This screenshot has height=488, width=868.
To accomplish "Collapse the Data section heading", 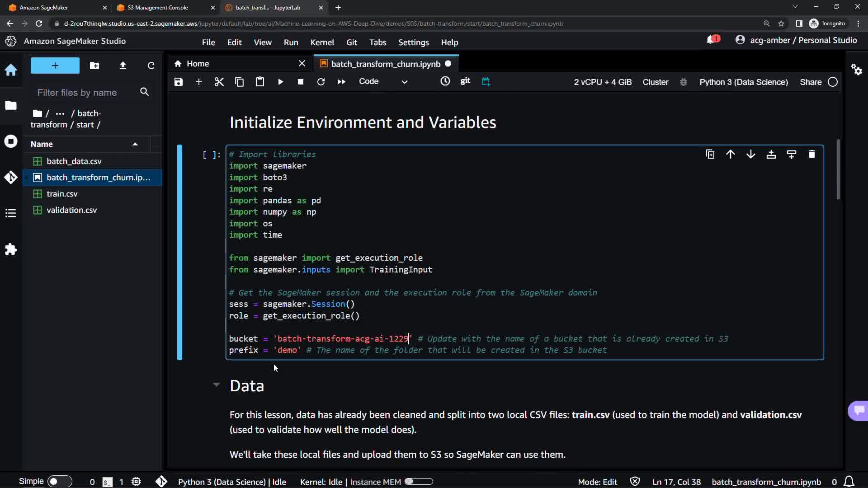I will tap(217, 385).
